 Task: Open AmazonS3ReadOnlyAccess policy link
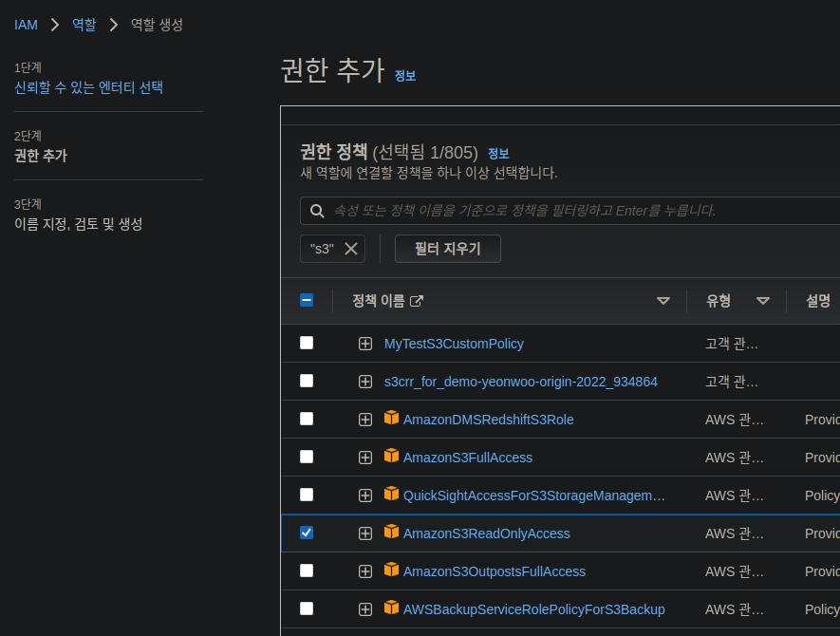[486, 534]
